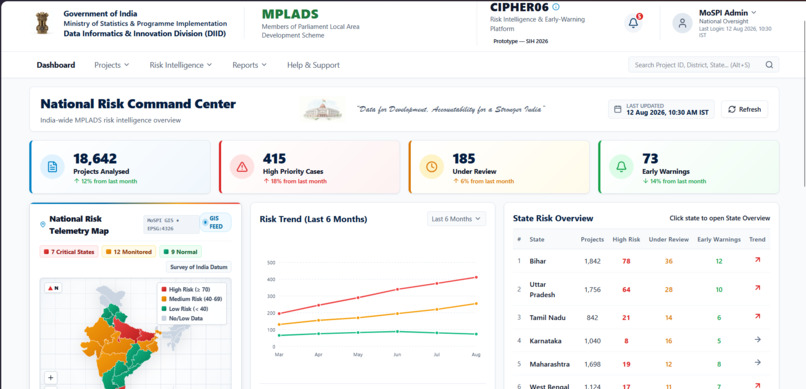
Task: Click the Early Warnings bell icon
Action: point(621,166)
